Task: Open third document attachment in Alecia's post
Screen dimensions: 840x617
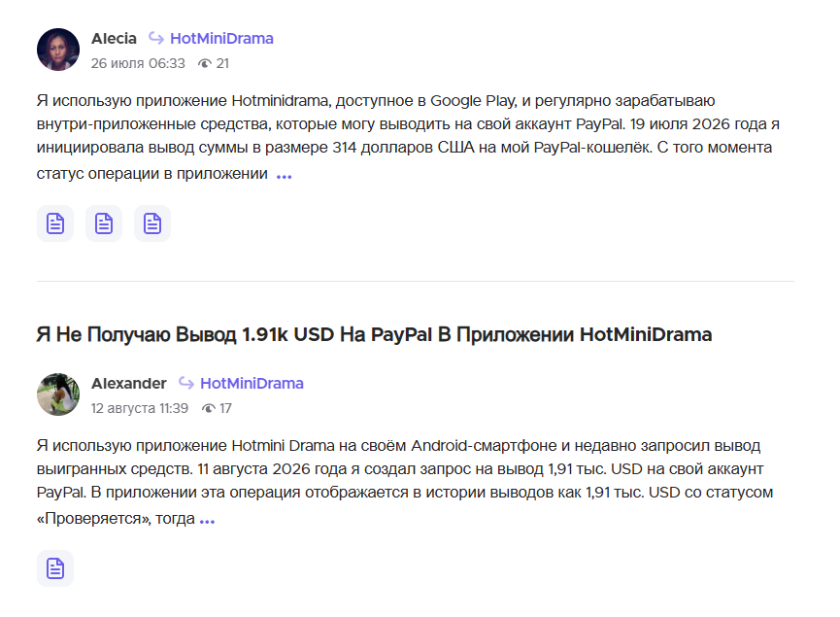Action: tap(152, 223)
